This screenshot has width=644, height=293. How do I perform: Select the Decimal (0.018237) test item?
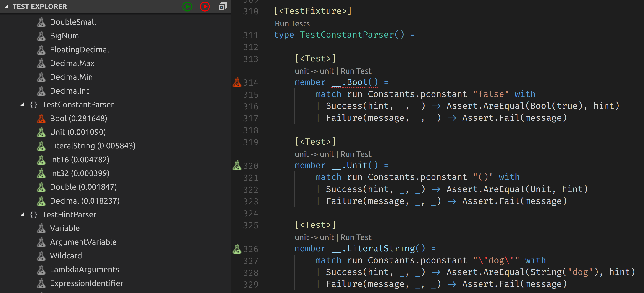tap(85, 201)
